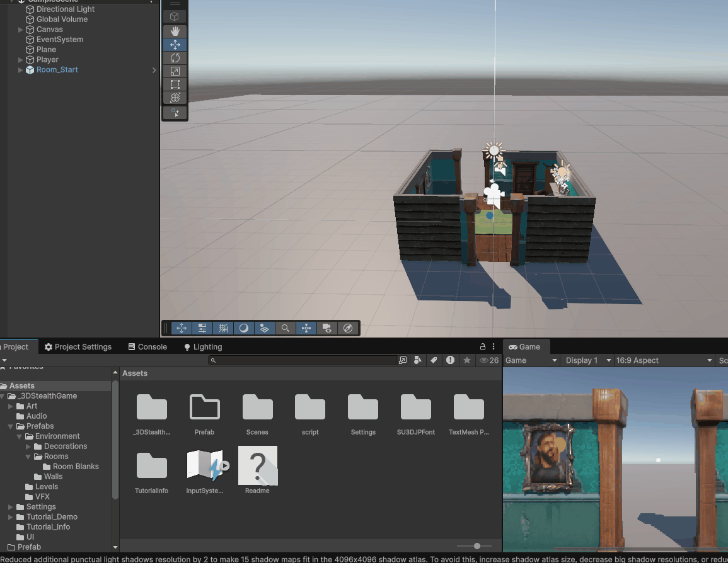This screenshot has width=728, height=563.
Task: Click the search magnifier icon in scene overlay bar
Action: click(x=285, y=328)
